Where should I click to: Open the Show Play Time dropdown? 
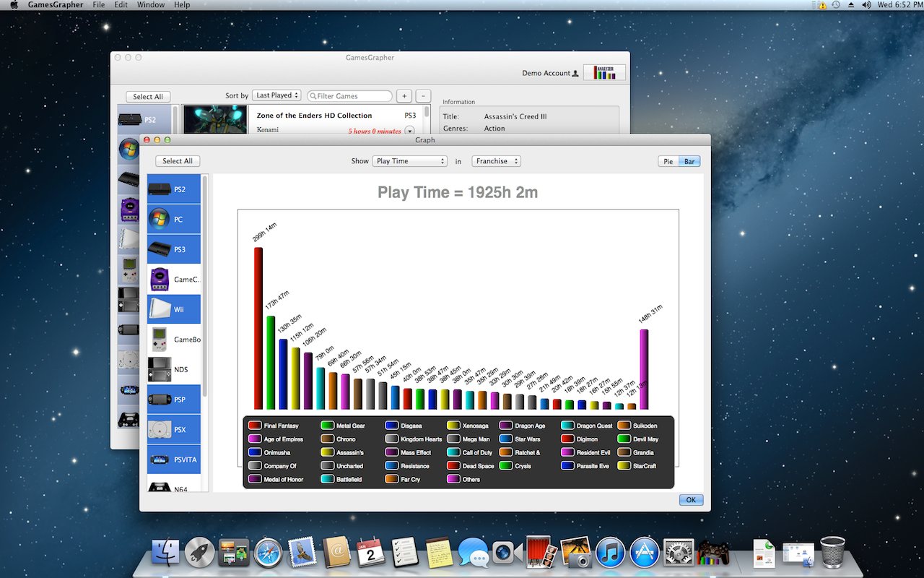tap(410, 161)
